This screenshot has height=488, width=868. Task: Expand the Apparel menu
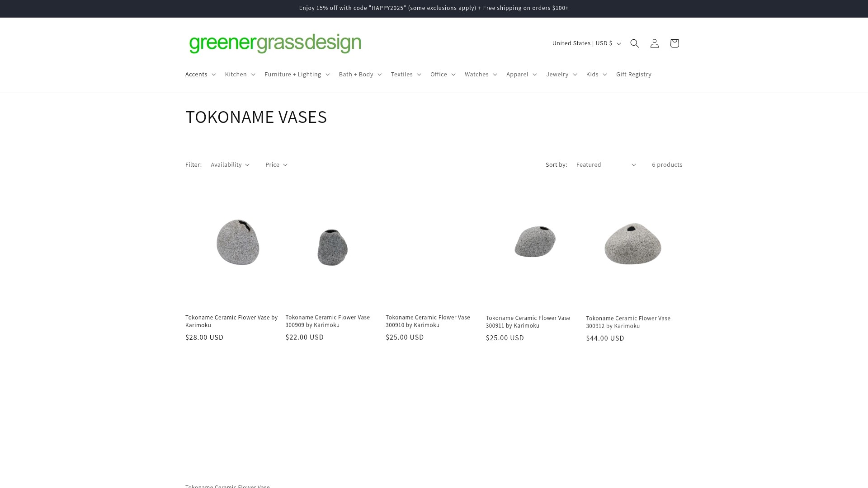point(521,74)
